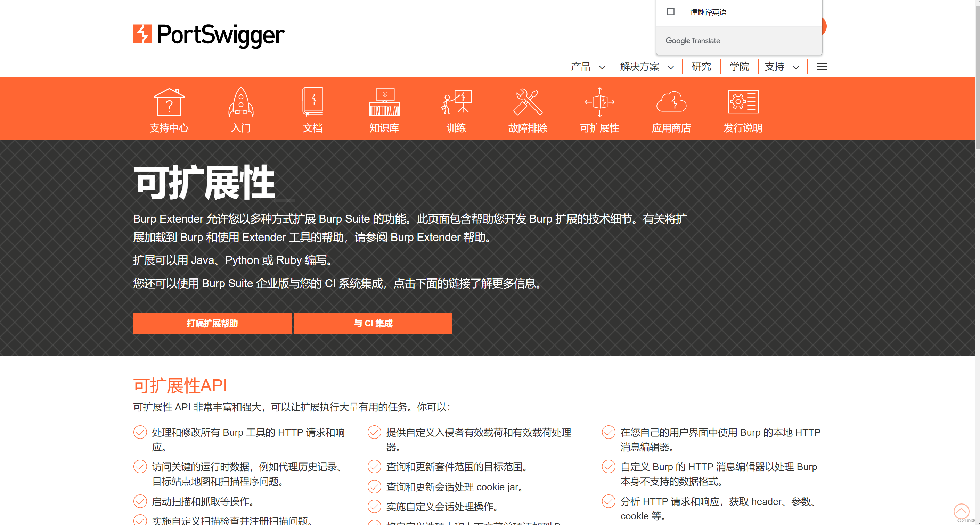Click the scroll-to-top arrow circle
The width and height of the screenshot is (980, 525).
coord(961,511)
